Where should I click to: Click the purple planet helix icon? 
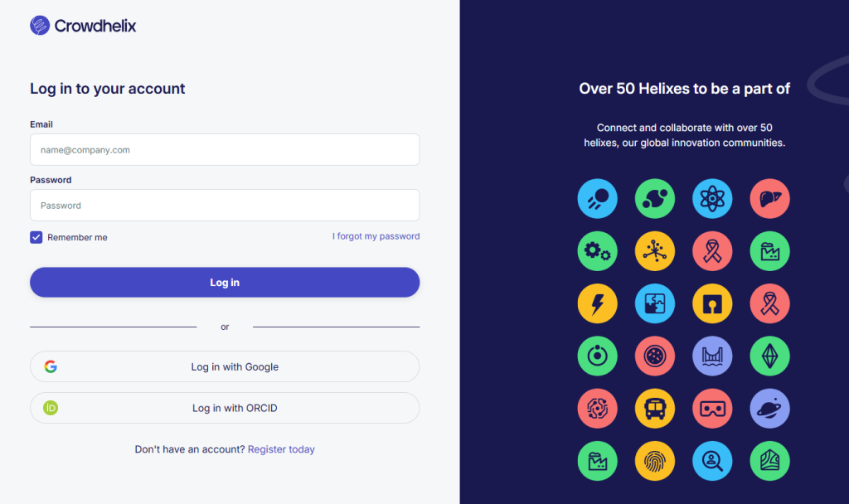point(769,408)
